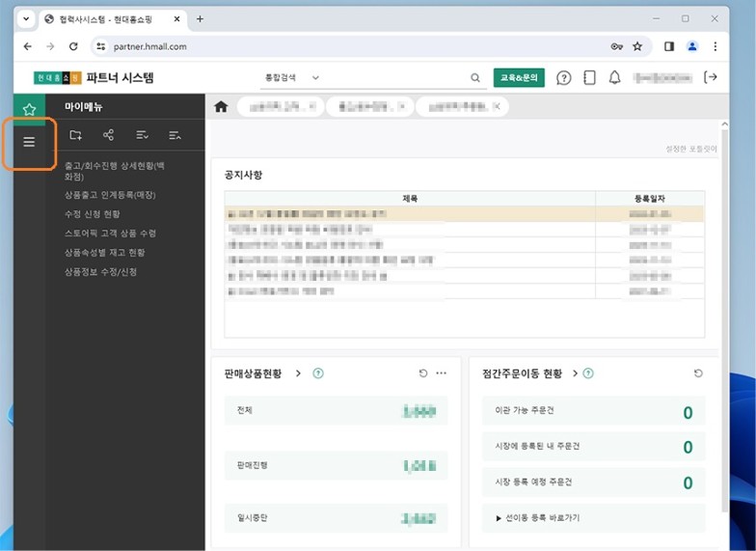
Task: Click the 시장 등록 예정 주문건 row
Action: (594, 482)
